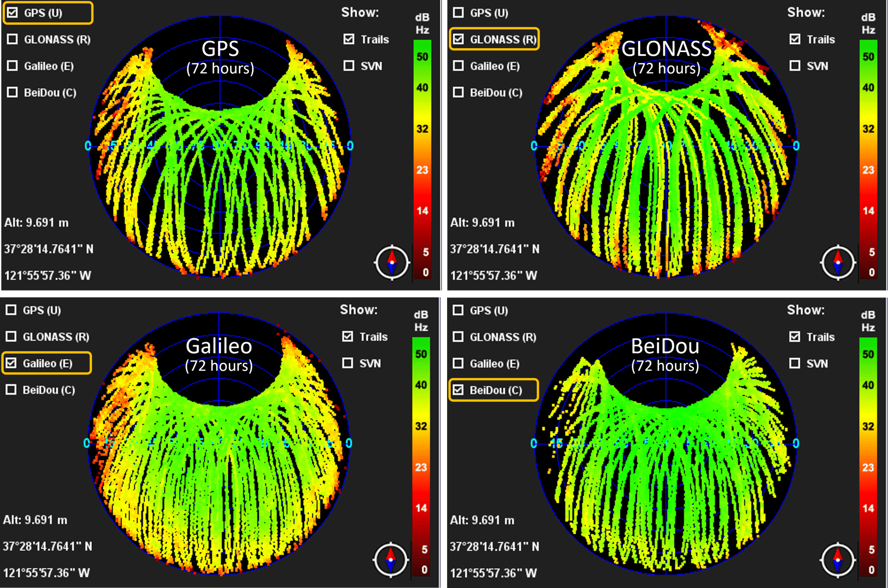The image size is (888, 588).
Task: Click the Alt: 9.691 m label in the GPS panel
Action: click(x=36, y=222)
